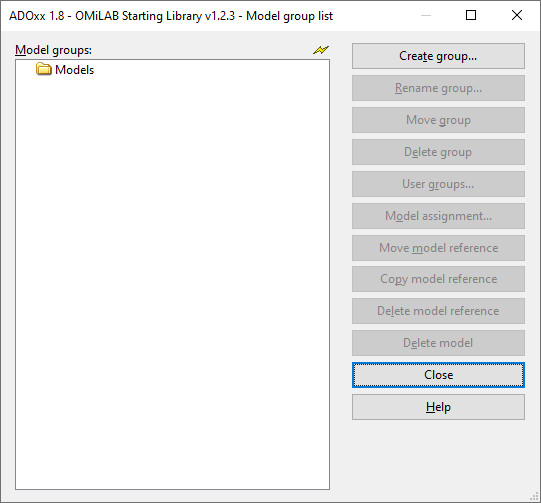Select the Models folder icon

pos(43,69)
